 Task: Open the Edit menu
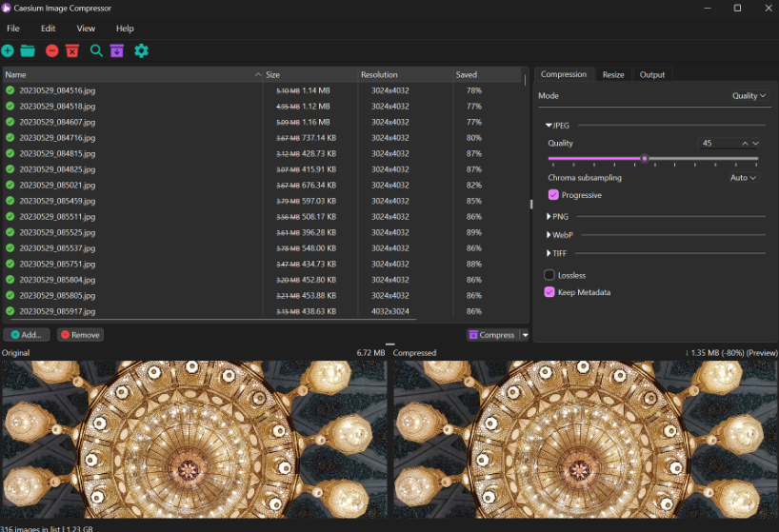click(48, 29)
